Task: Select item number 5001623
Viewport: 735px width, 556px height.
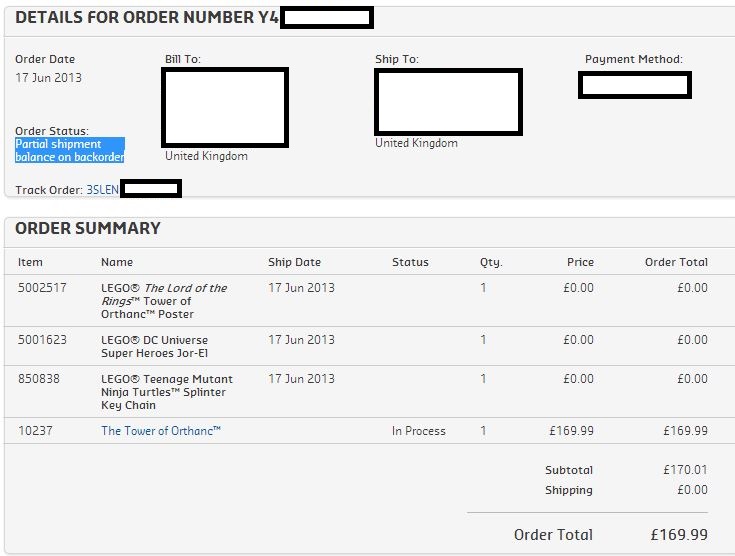Action: [42, 340]
